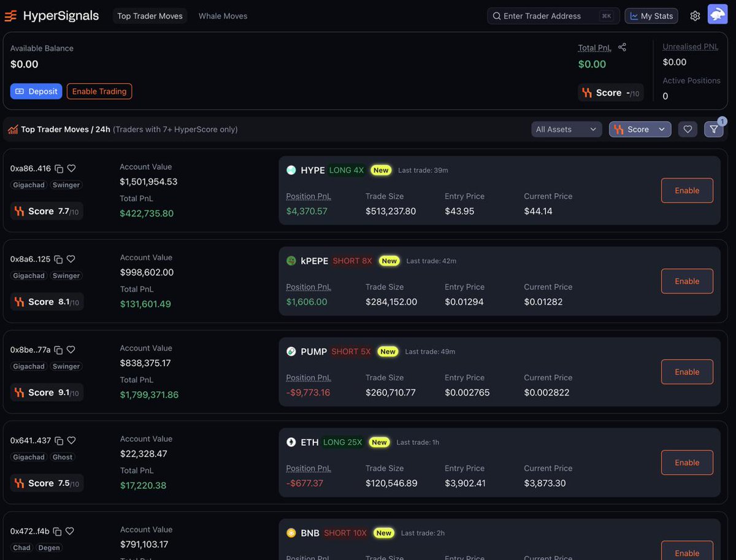Copy address 0x472..f4b
Viewport: 736px width, 560px height.
(x=57, y=532)
